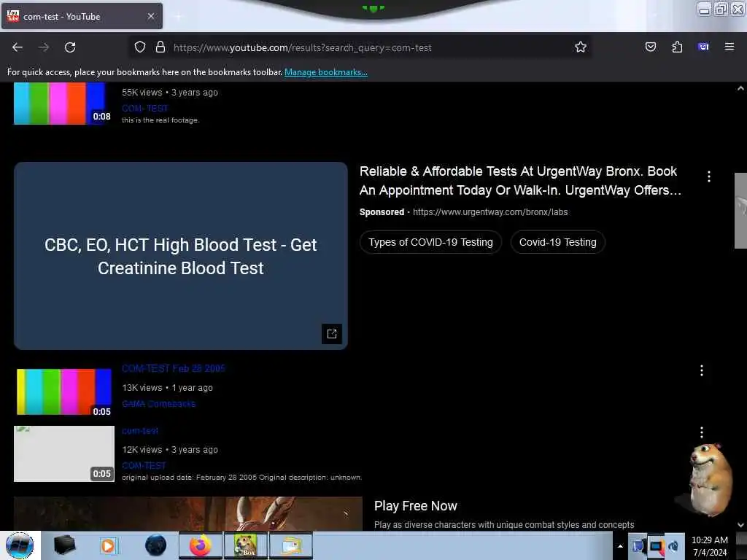Click the text 'original upload date: February 28 2005'
Image resolution: width=747 pixels, height=560 pixels.
pyautogui.click(x=189, y=477)
